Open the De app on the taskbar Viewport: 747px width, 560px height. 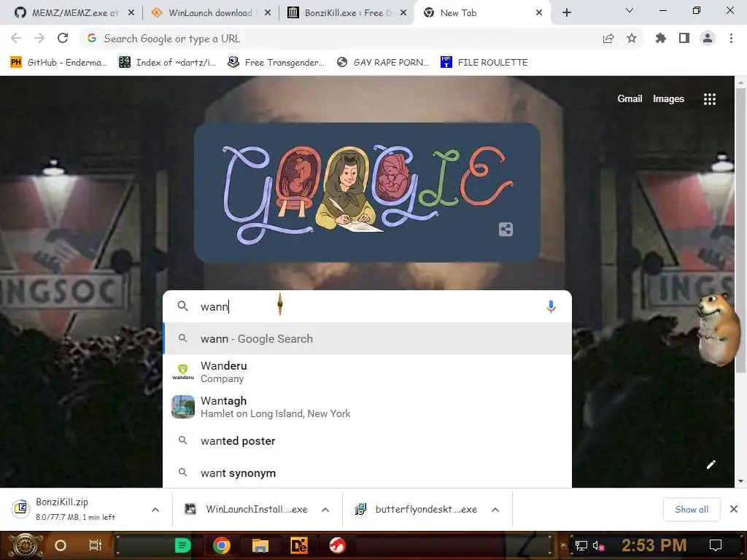(298, 545)
